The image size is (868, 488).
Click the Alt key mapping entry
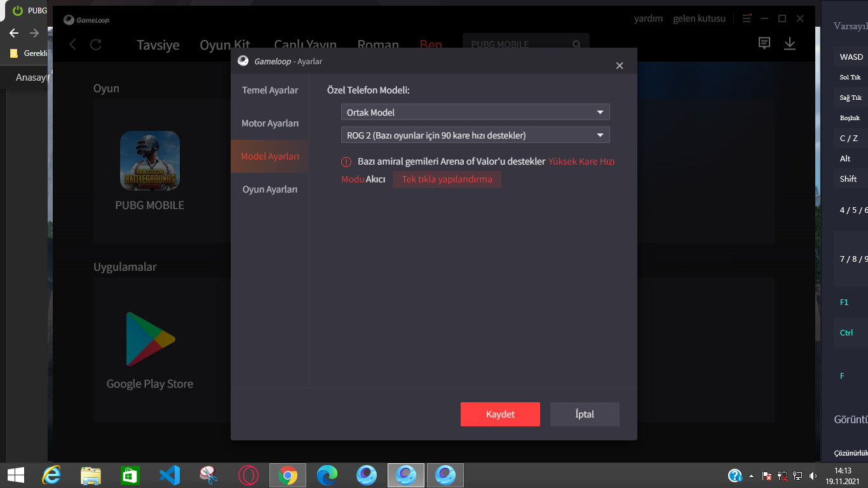coord(851,159)
